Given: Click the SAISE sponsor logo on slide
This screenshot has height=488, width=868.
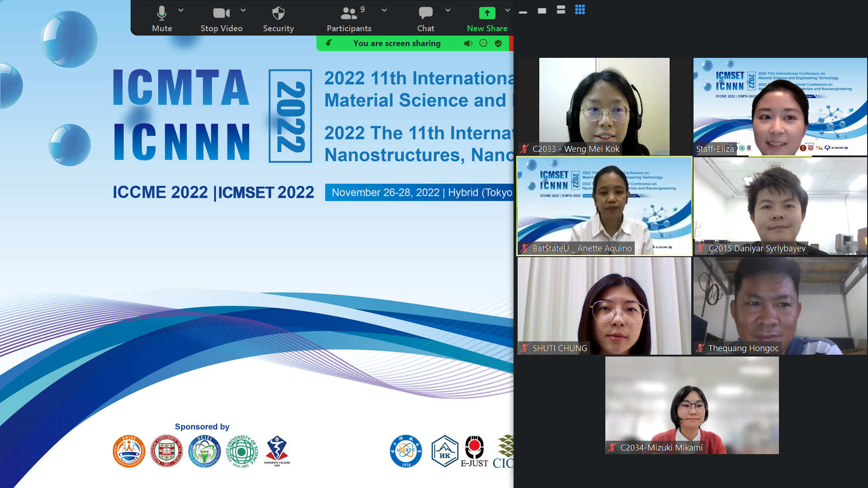Looking at the screenshot, I should tap(129, 451).
